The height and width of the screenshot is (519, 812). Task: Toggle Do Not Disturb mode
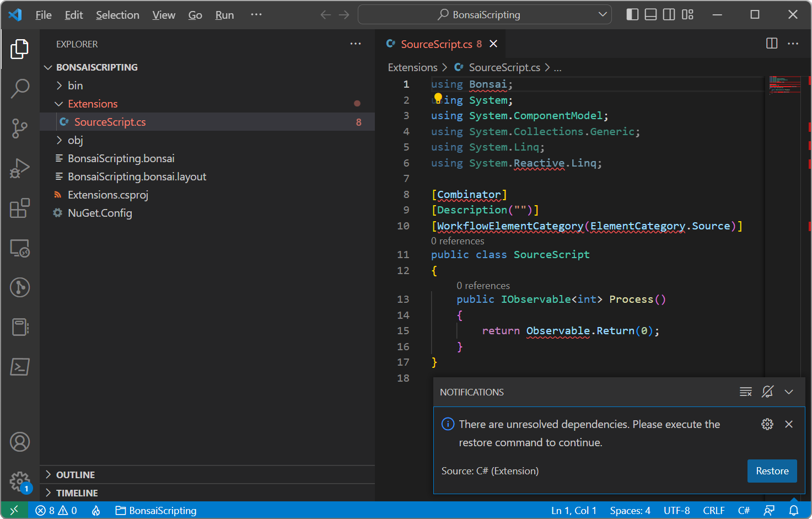[767, 392]
